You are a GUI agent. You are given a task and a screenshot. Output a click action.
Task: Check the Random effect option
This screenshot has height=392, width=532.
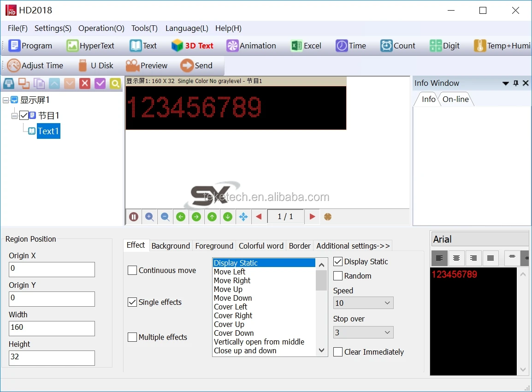pyautogui.click(x=338, y=276)
